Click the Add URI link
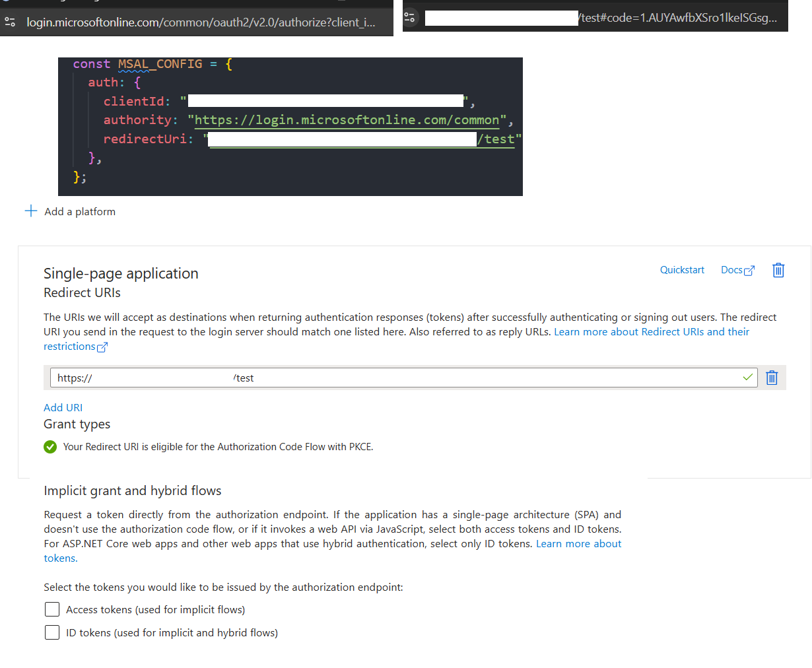Image resolution: width=812 pixels, height=668 pixels. [63, 407]
